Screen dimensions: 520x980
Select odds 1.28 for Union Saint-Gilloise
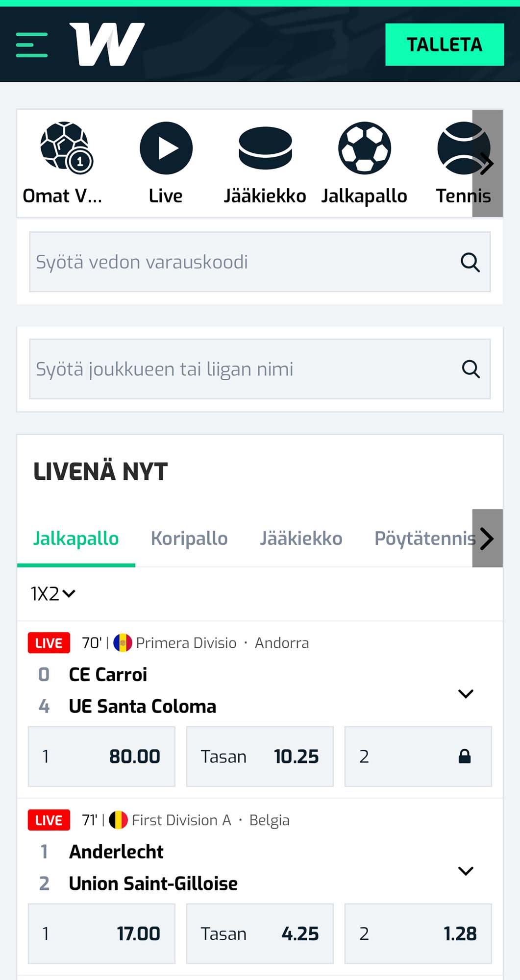click(418, 934)
